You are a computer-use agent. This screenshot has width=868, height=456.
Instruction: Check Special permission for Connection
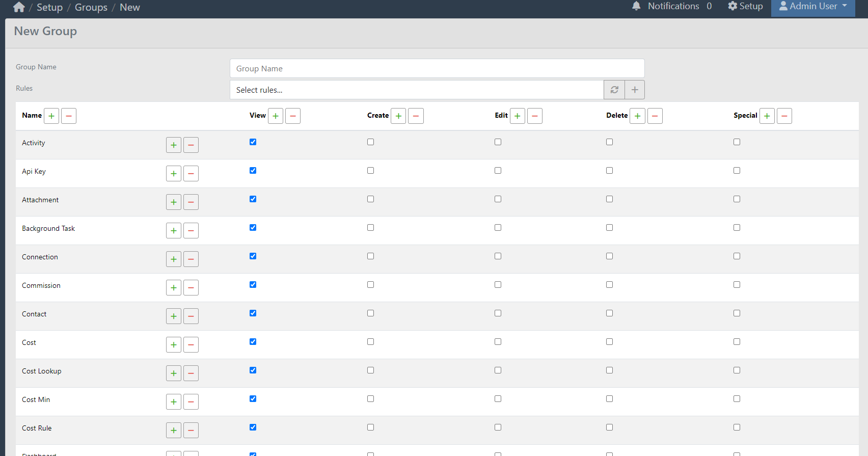[x=737, y=256]
